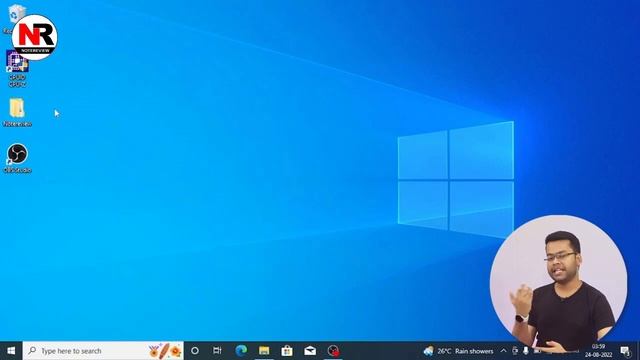
Task: Open the clock showing 24-08-2022
Action: [598, 351]
